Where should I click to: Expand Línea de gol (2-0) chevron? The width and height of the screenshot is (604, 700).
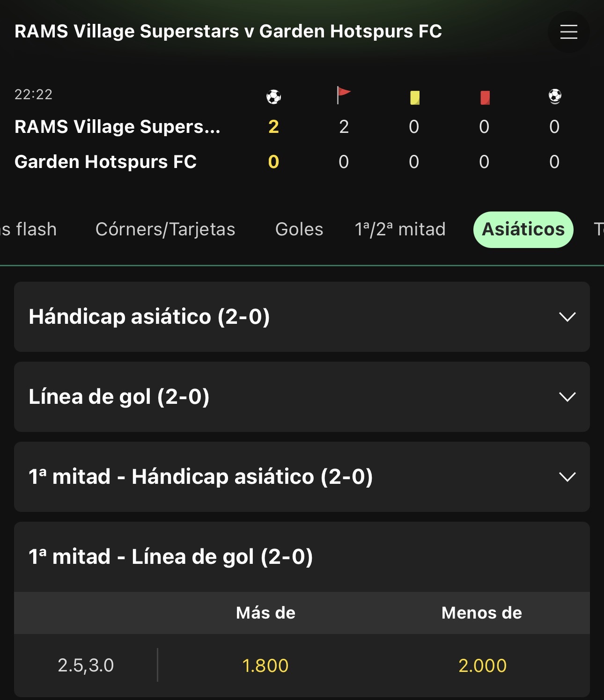click(x=567, y=397)
